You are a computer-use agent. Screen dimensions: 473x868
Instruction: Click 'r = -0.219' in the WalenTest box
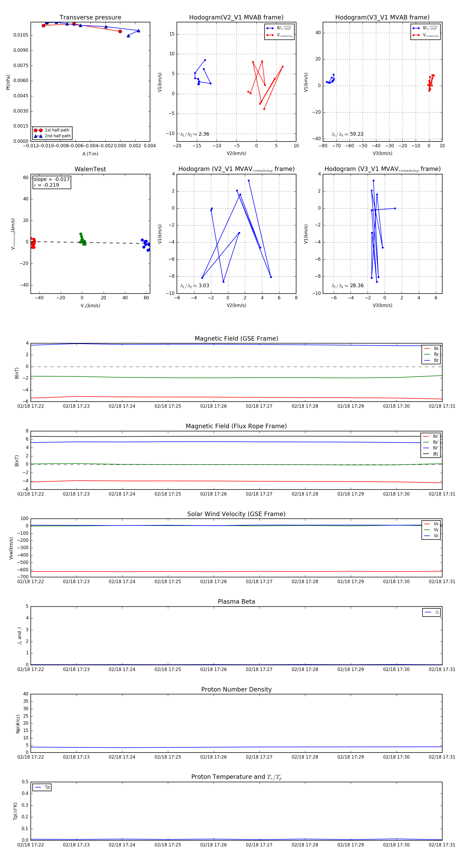(46, 185)
